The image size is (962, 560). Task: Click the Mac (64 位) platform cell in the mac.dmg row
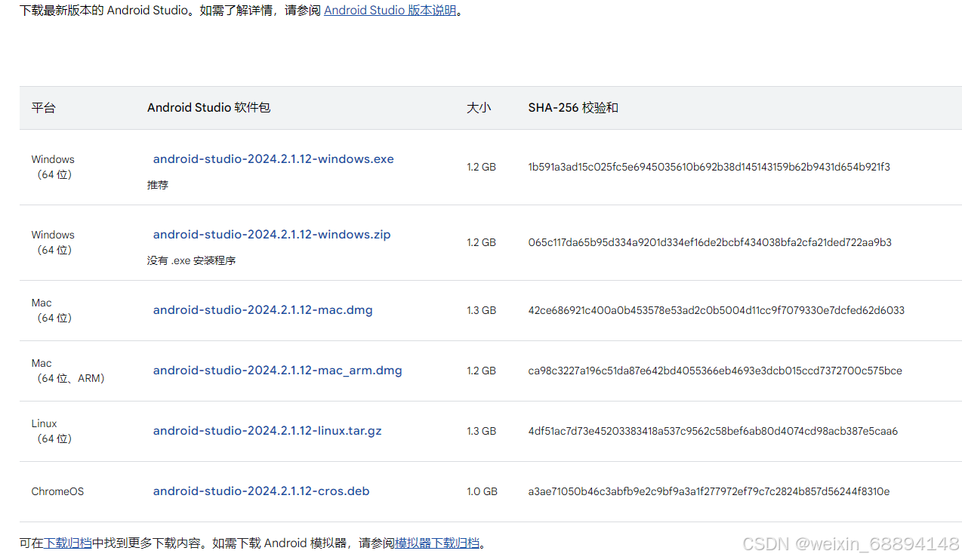coord(52,310)
